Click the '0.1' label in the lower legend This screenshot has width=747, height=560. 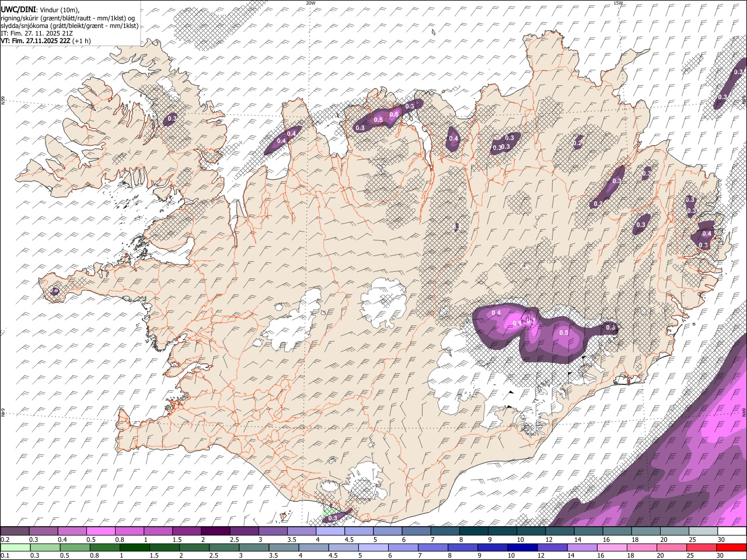pyautogui.click(x=5, y=555)
